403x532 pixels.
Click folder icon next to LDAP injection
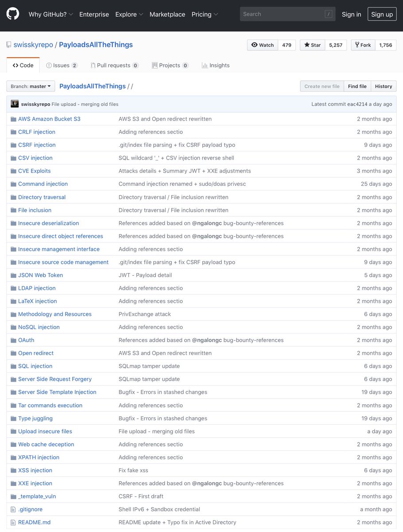tap(13, 288)
